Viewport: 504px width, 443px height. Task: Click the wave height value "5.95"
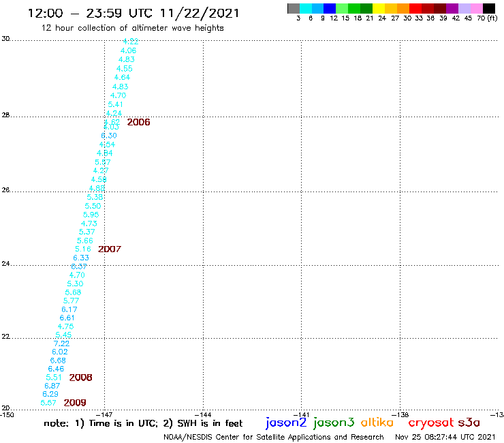(x=91, y=215)
